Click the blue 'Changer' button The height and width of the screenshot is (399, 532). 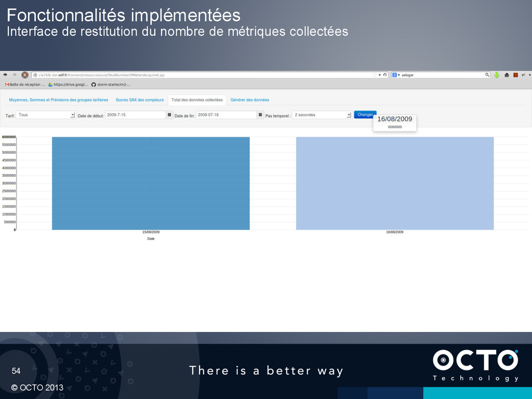[365, 115]
